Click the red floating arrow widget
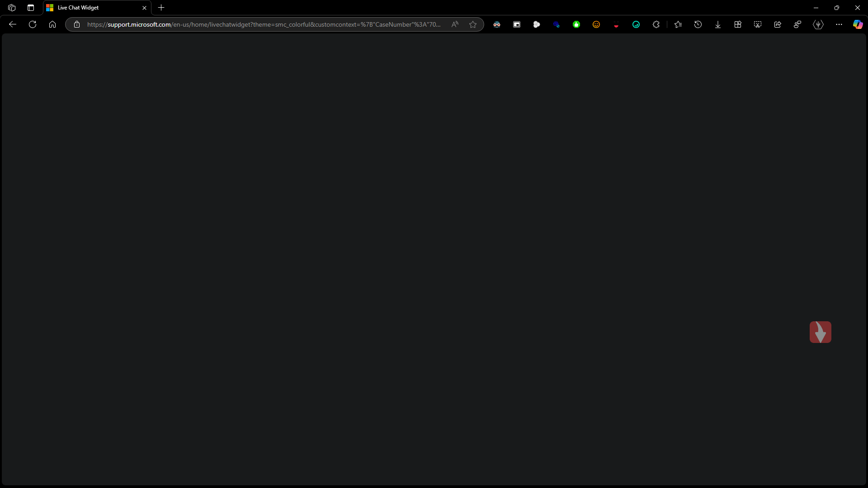The image size is (868, 488). click(x=820, y=332)
